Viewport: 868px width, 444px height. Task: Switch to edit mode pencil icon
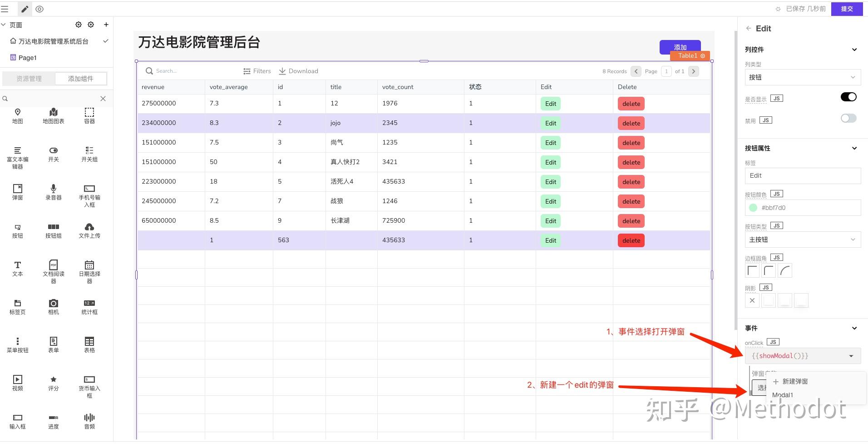point(25,9)
